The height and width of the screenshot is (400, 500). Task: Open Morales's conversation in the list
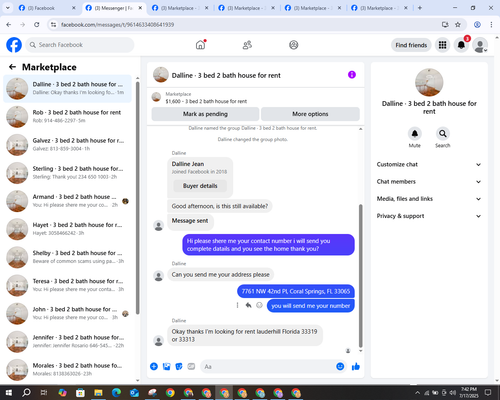tap(68, 370)
